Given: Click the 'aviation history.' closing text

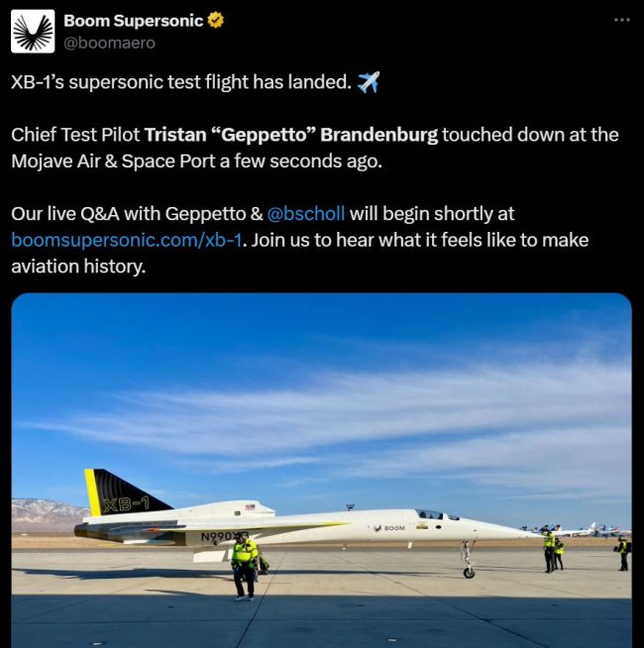Looking at the screenshot, I should coord(78,267).
